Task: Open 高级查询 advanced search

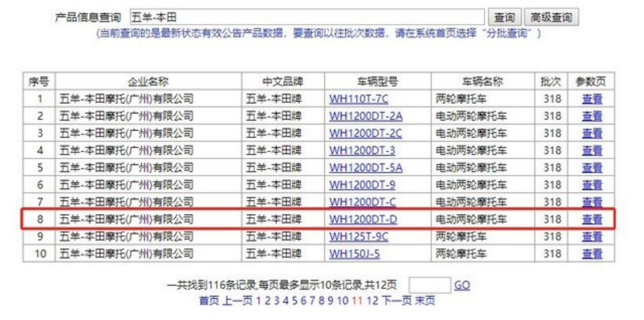Action: click(551, 17)
